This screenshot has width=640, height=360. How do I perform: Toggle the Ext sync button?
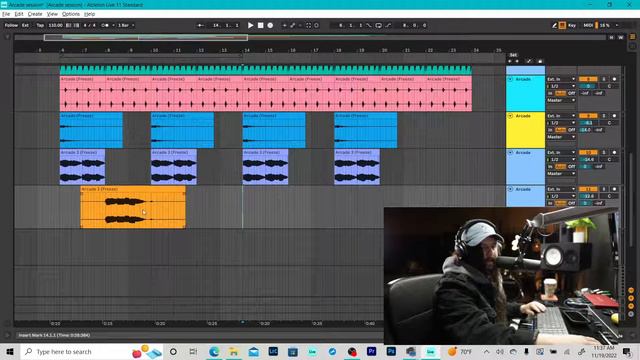pos(25,25)
